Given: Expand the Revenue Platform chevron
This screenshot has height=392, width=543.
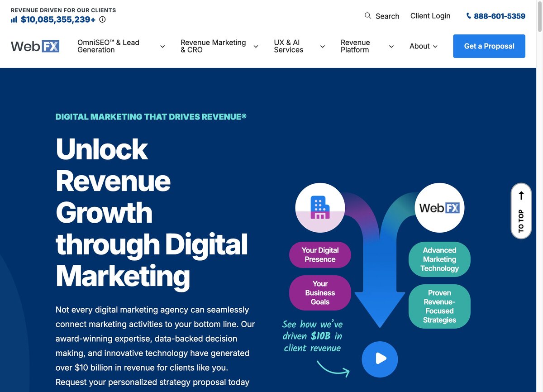Looking at the screenshot, I should 391,46.
